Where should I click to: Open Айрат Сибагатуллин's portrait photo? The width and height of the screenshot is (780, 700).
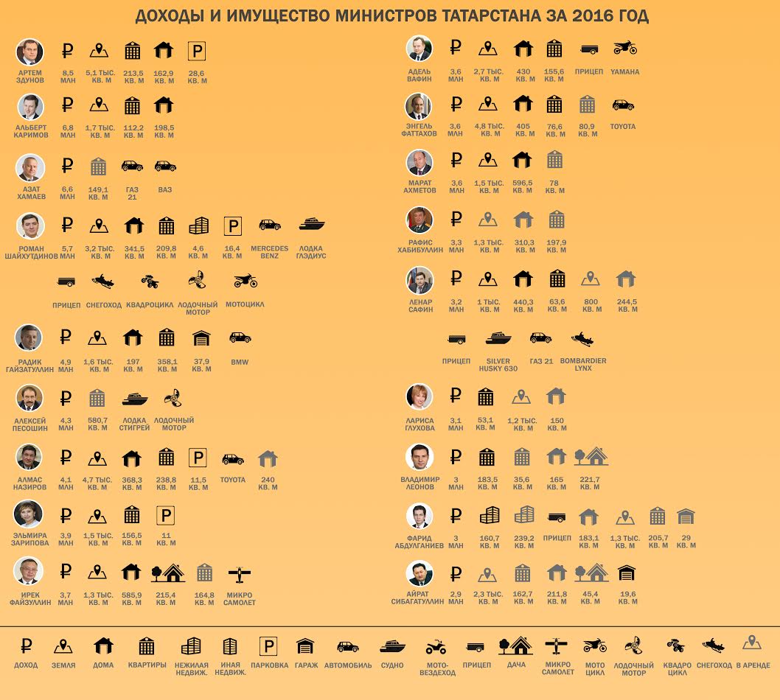(419, 573)
